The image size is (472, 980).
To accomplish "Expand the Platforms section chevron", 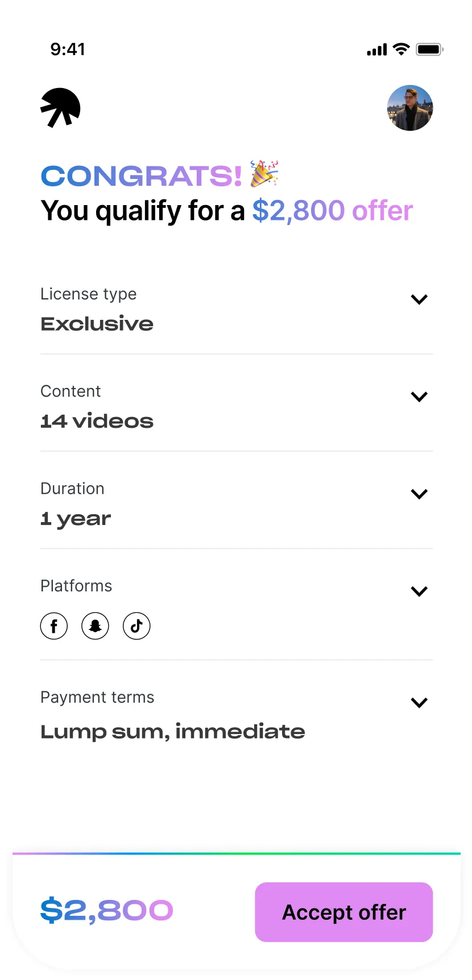I will click(x=419, y=591).
